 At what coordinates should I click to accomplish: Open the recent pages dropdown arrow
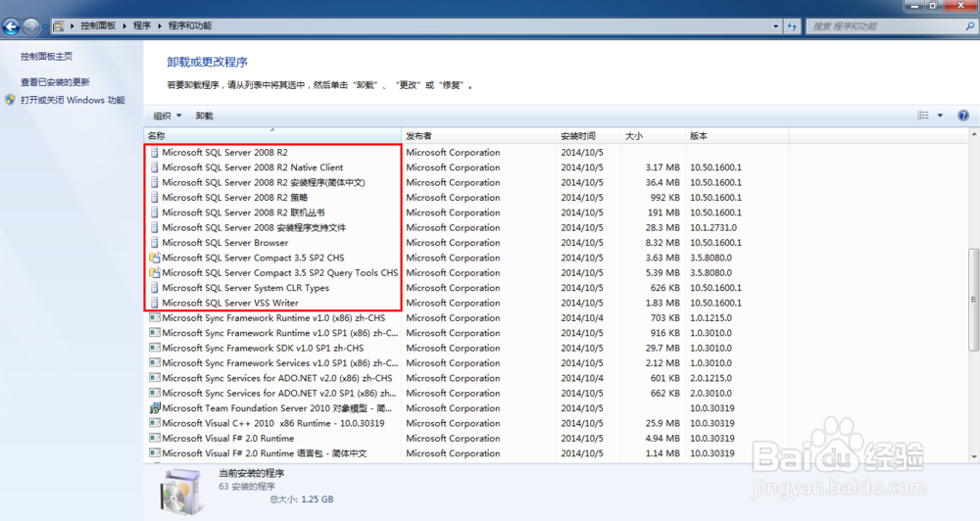click(x=44, y=26)
